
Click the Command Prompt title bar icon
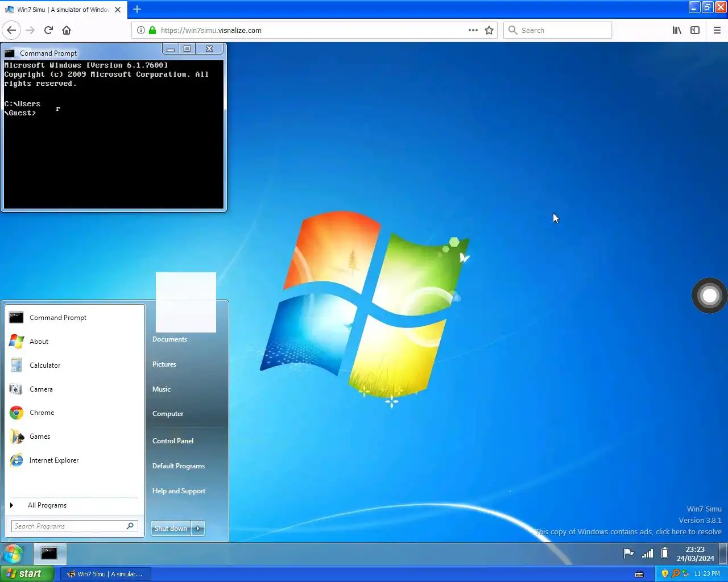9,53
